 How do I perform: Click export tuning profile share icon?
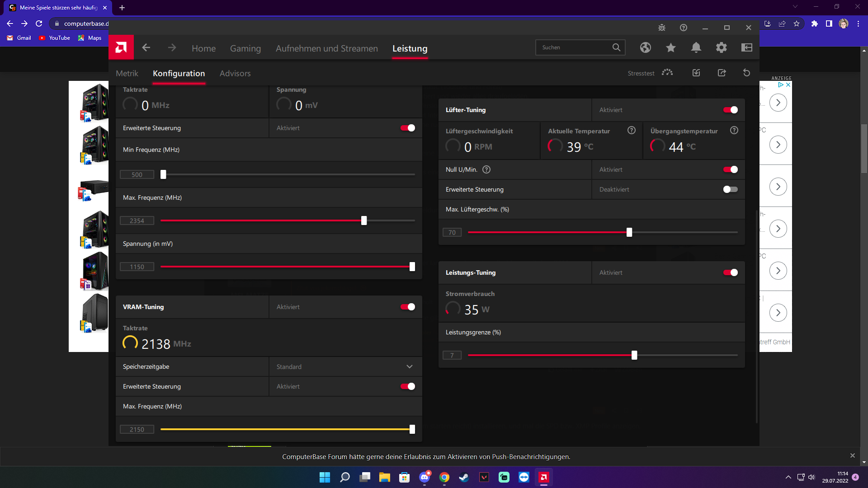click(722, 73)
